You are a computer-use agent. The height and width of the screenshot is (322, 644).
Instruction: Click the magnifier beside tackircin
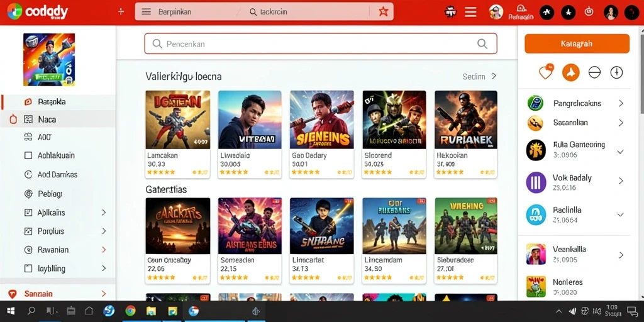(x=253, y=12)
